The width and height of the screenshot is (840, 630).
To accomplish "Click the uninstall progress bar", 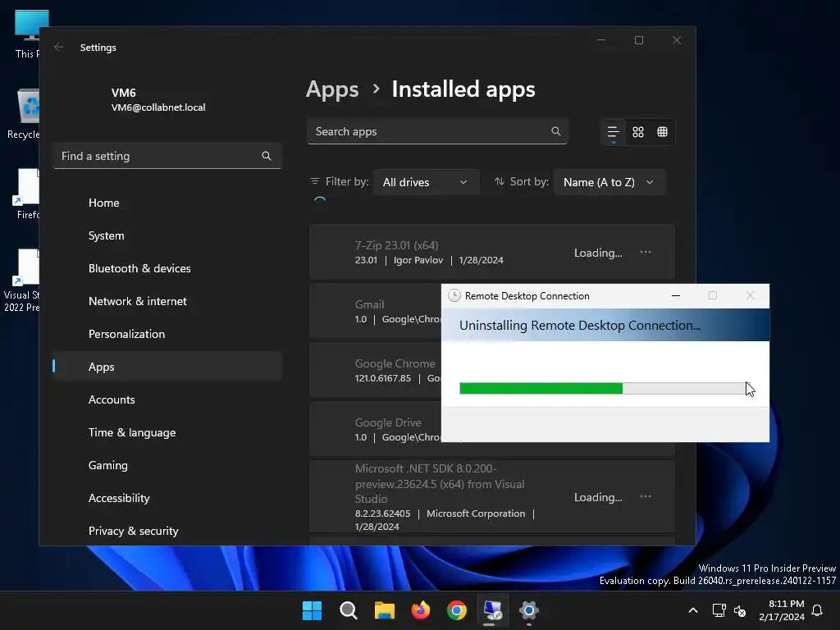I will pyautogui.click(x=603, y=388).
